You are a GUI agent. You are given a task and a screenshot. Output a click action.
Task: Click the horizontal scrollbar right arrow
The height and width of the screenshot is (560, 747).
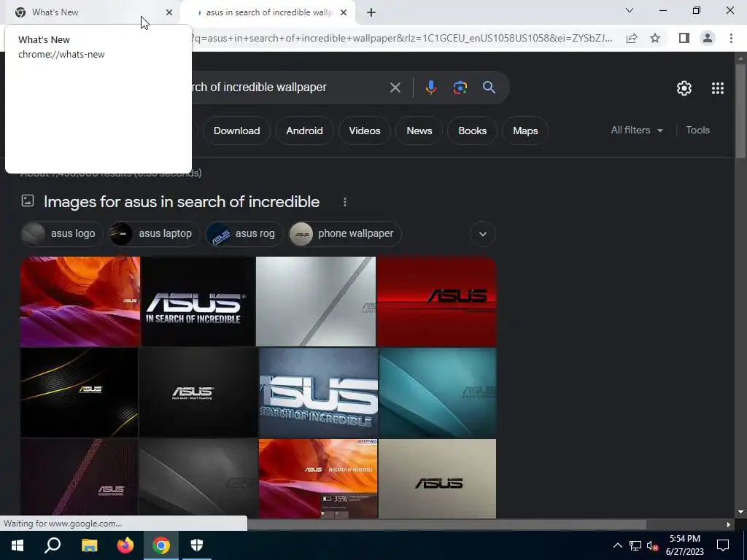[729, 524]
